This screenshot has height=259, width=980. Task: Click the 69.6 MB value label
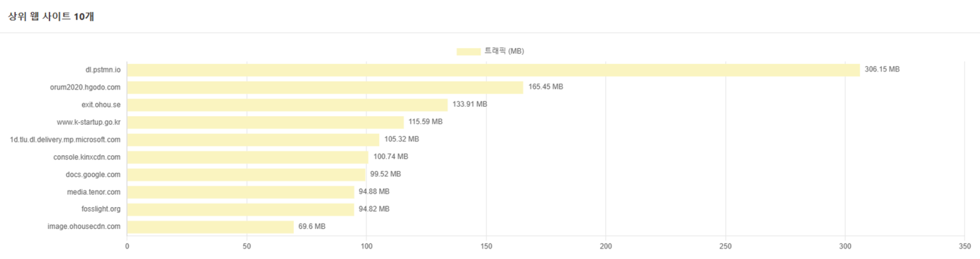[311, 226]
